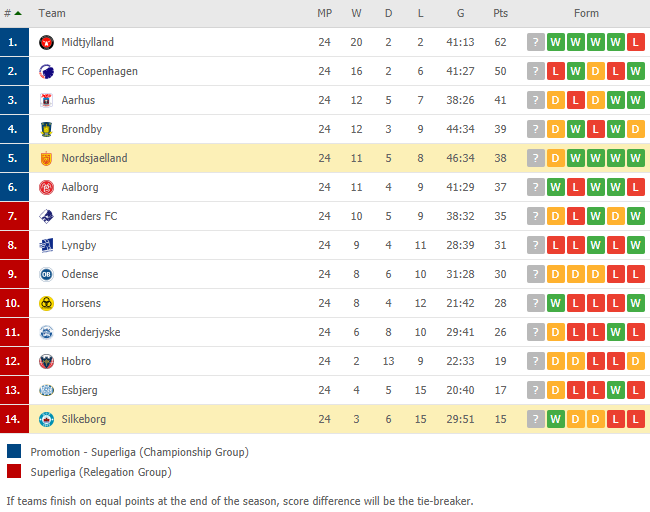The height and width of the screenshot is (512, 650).
Task: Click the blue Promotion legend swatch
Action: pyautogui.click(x=14, y=451)
